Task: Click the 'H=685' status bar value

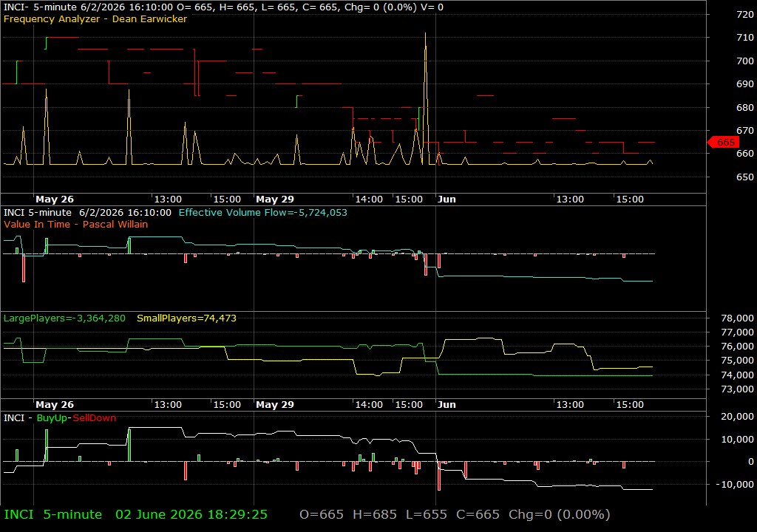Action: 375,514
